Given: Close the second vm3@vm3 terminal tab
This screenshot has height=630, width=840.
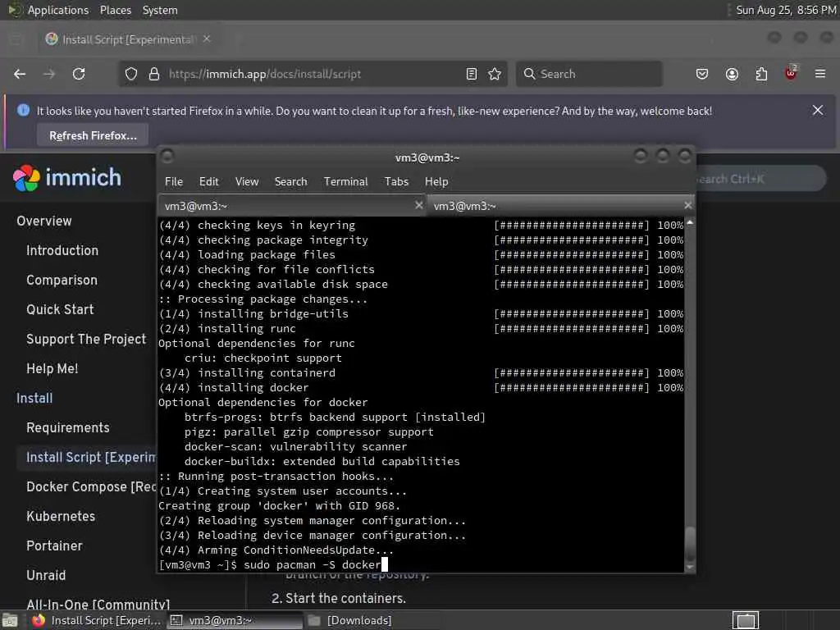Looking at the screenshot, I should 688,205.
